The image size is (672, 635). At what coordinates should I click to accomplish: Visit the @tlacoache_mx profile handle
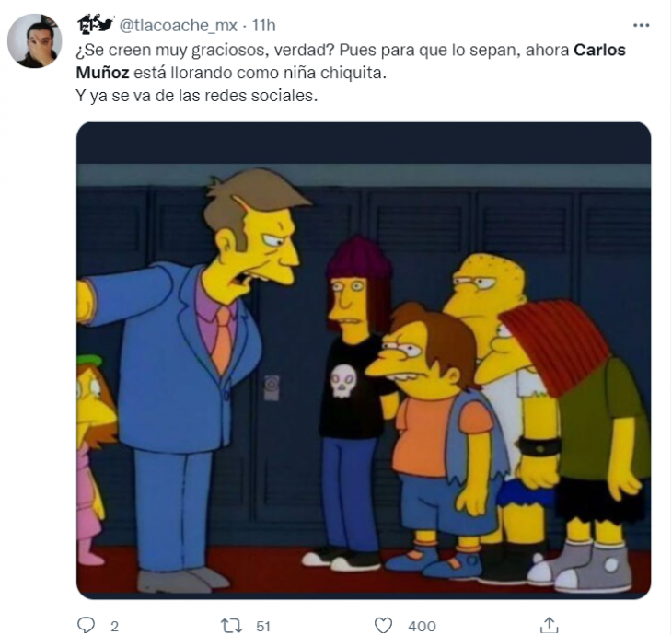[x=178, y=26]
